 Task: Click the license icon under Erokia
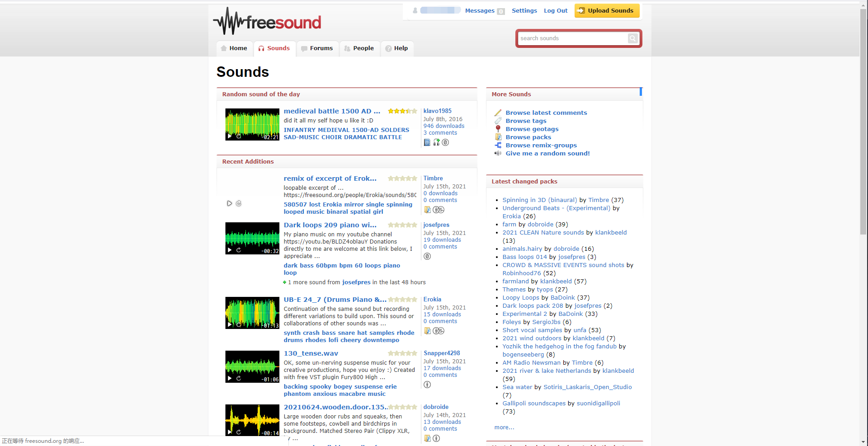(x=439, y=331)
